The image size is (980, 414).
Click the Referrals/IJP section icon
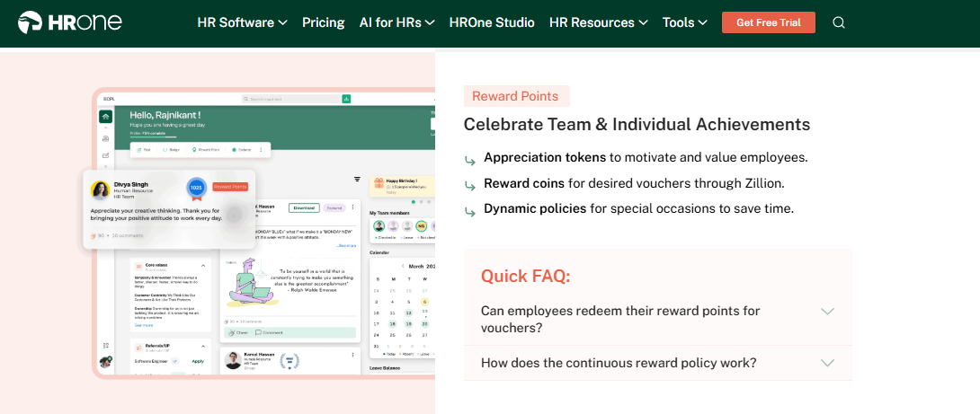pyautogui.click(x=138, y=348)
